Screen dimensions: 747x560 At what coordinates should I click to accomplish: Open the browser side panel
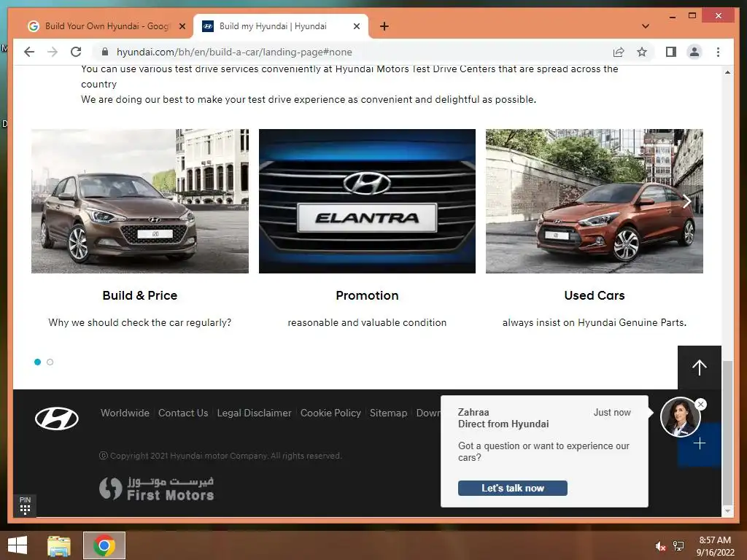(x=671, y=52)
